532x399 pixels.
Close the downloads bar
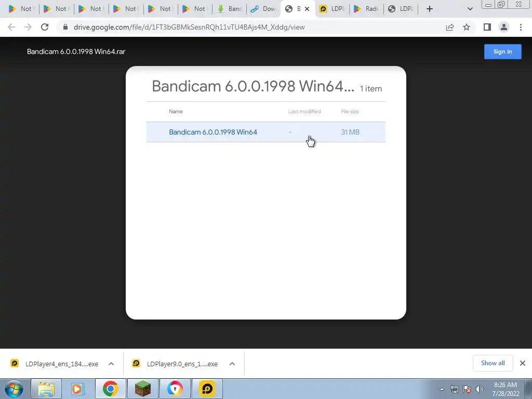[x=523, y=363]
